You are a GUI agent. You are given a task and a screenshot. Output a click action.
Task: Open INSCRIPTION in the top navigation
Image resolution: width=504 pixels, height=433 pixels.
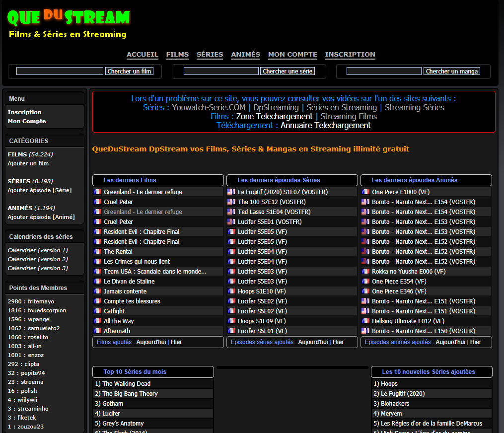click(x=350, y=54)
